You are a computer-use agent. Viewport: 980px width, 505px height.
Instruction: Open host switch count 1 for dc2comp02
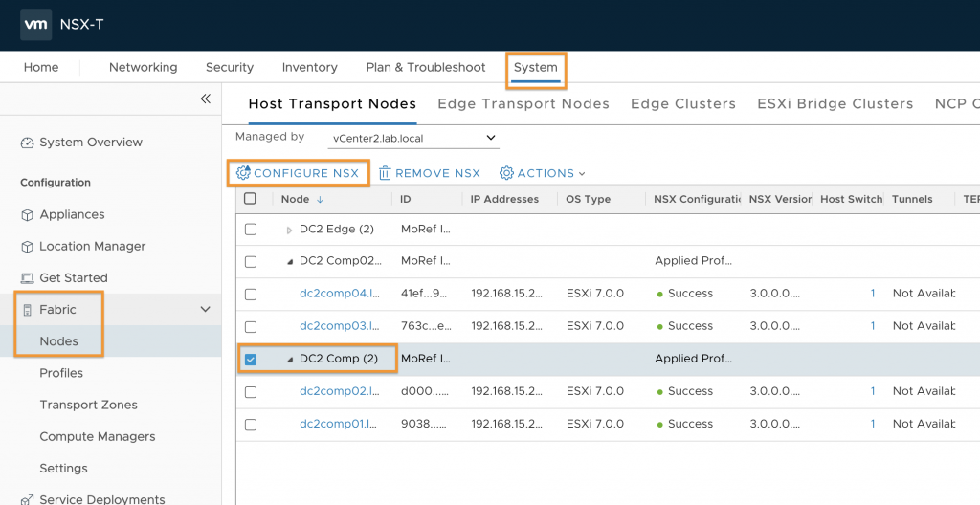click(873, 391)
